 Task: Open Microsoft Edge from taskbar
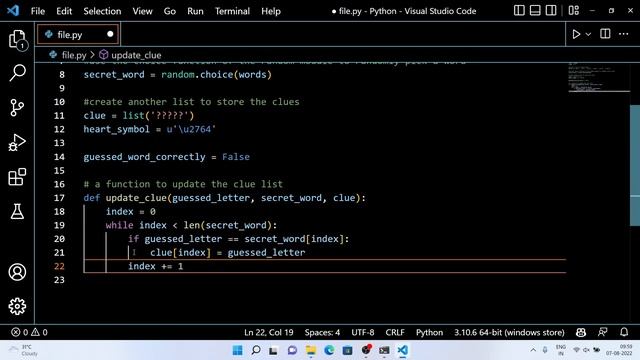(x=329, y=350)
